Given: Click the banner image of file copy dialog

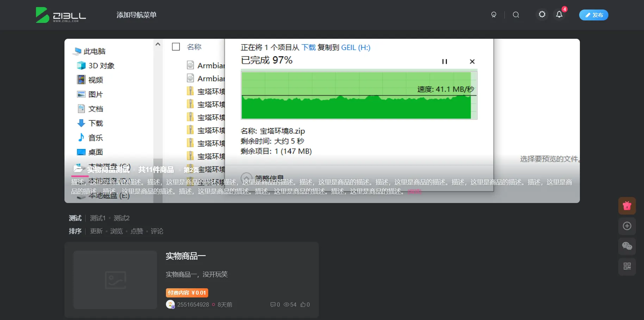Looking at the screenshot, I should point(322,121).
